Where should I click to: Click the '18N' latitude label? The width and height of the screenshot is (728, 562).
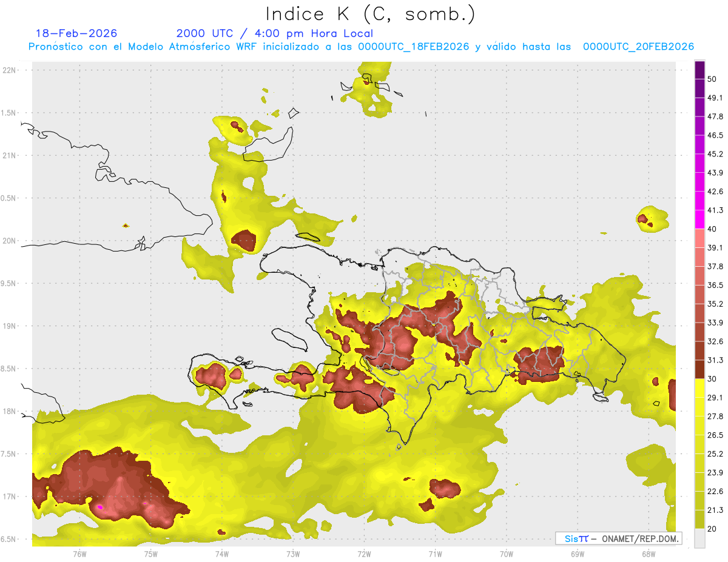[x=9, y=411]
